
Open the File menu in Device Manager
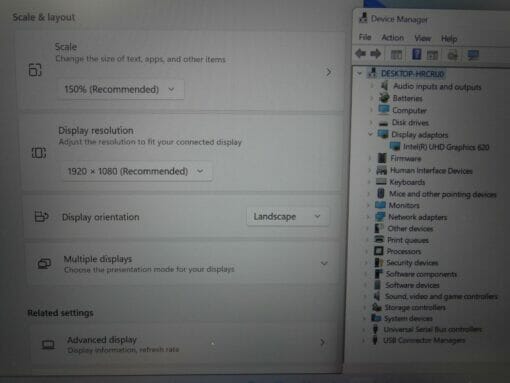[x=365, y=37]
